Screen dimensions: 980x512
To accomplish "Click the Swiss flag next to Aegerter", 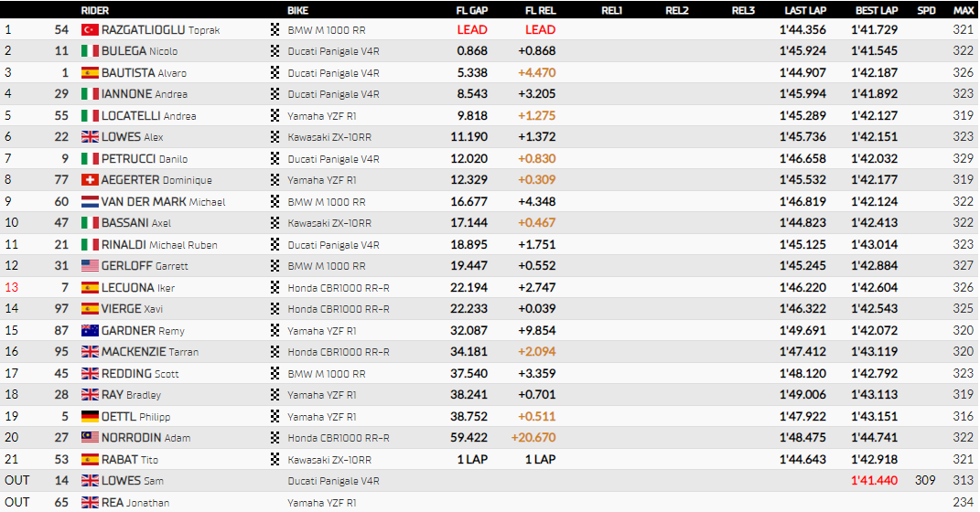I will point(90,180).
